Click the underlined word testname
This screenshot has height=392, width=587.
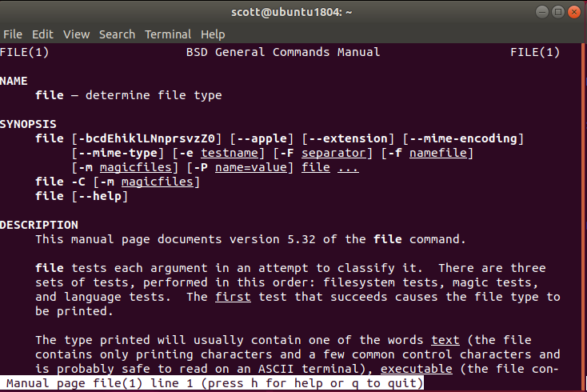tap(230, 153)
